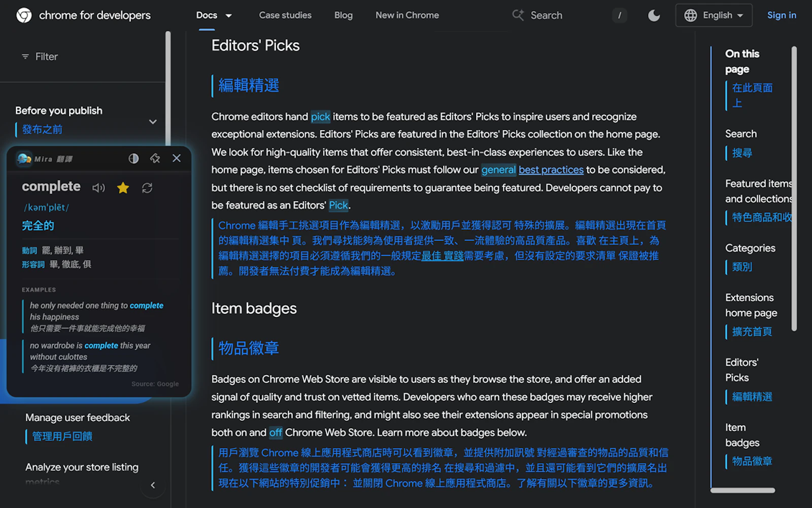812x508 pixels.
Task: Click the Filter field in sidebar
Action: pyautogui.click(x=84, y=56)
